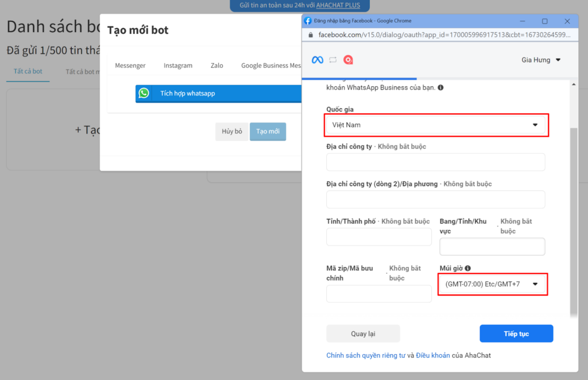Close the Facebook login popup window
Screen dimensions: 588x380
coord(567,21)
